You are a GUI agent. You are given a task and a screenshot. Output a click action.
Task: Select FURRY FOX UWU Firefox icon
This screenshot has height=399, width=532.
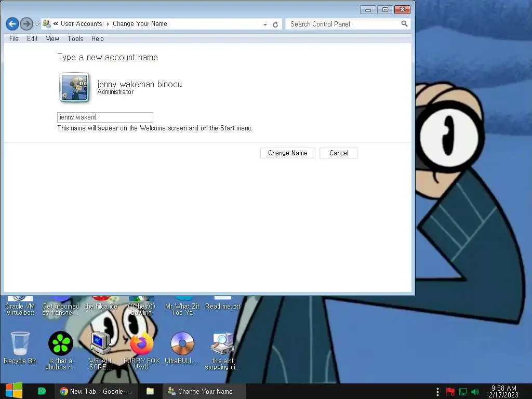[141, 351]
